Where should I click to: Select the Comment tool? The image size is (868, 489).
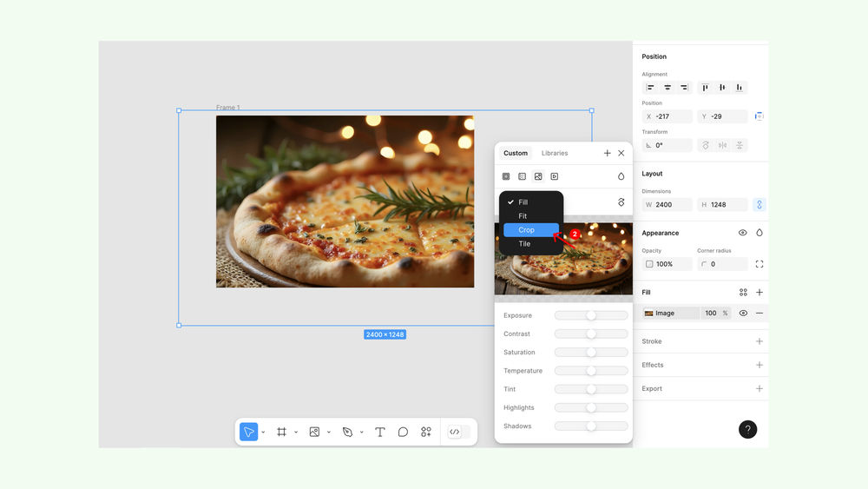point(403,432)
